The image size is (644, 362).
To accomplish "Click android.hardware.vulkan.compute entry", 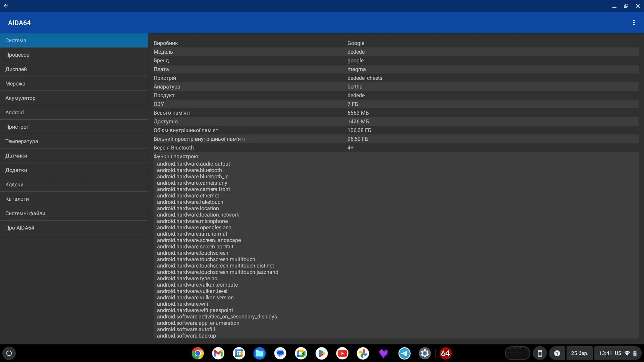I will coord(197,285).
